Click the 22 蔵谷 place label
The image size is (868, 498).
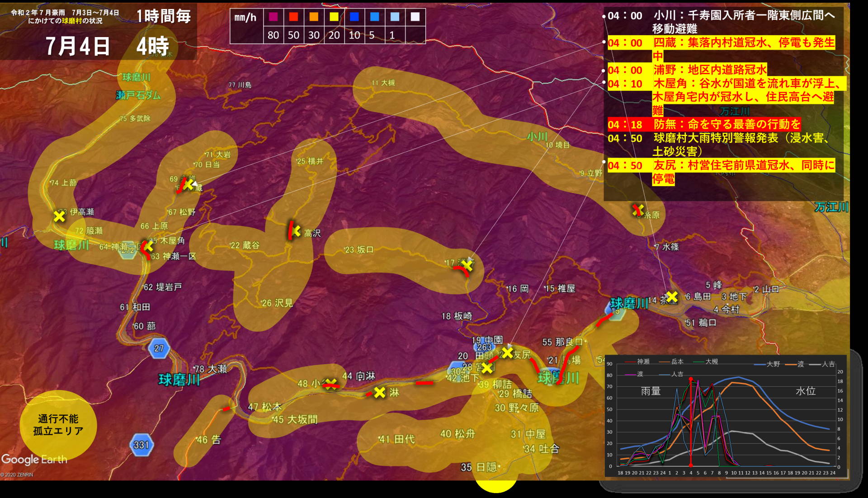pos(245,245)
